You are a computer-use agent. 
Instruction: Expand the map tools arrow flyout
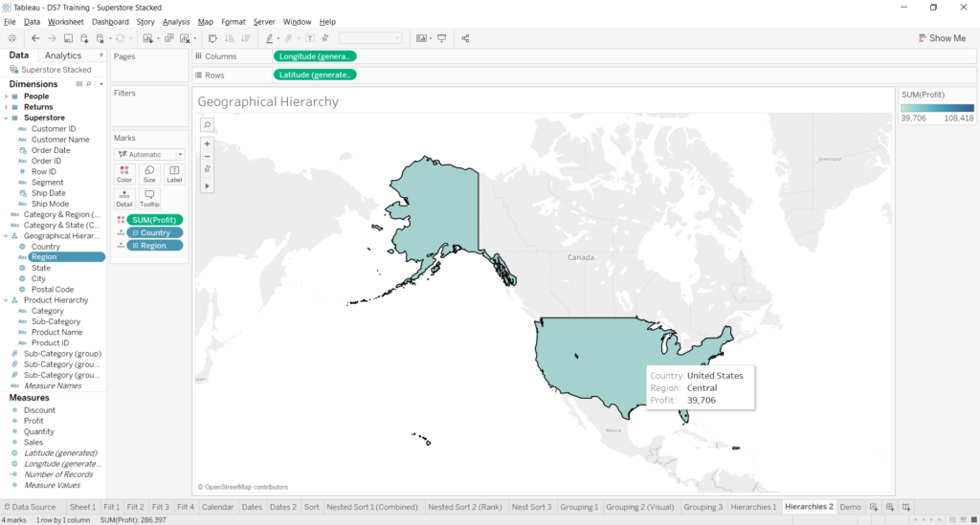[x=207, y=186]
